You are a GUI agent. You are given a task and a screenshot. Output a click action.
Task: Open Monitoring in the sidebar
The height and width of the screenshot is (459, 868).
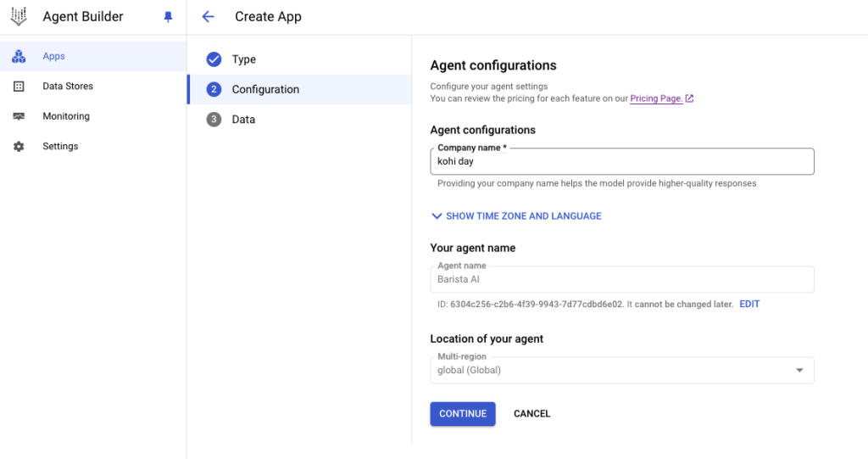click(93, 116)
